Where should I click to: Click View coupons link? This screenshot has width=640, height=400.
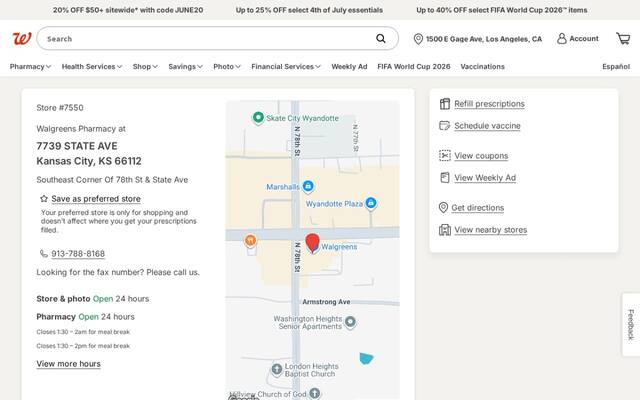tap(481, 156)
